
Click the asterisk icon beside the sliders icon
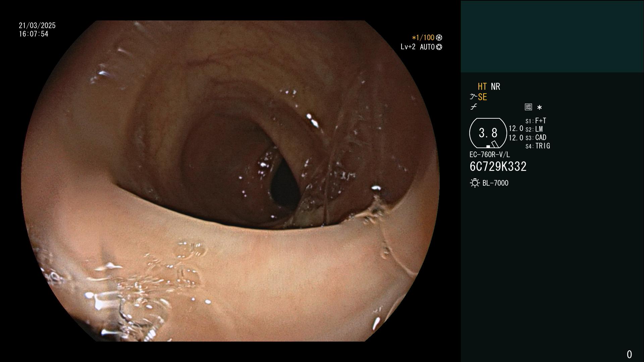click(x=539, y=107)
